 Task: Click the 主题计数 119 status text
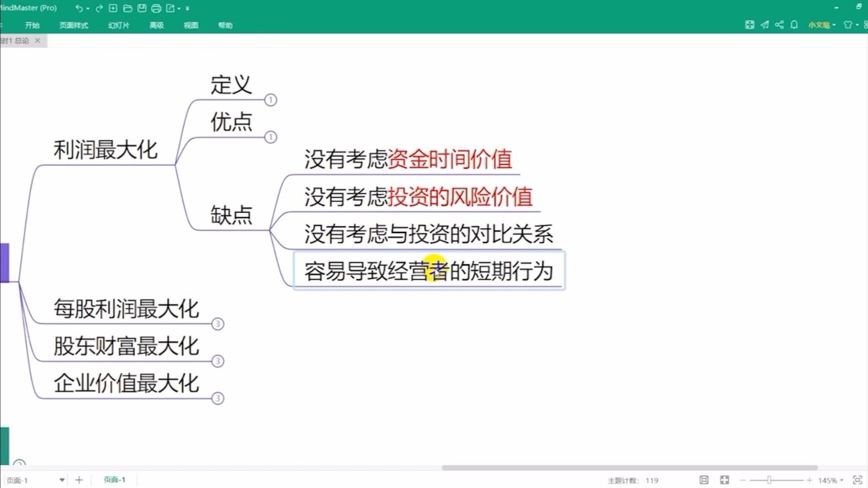[x=633, y=480]
